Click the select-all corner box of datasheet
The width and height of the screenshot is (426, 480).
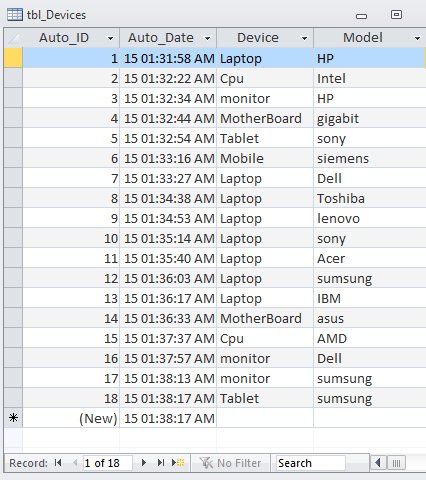(x=13, y=38)
